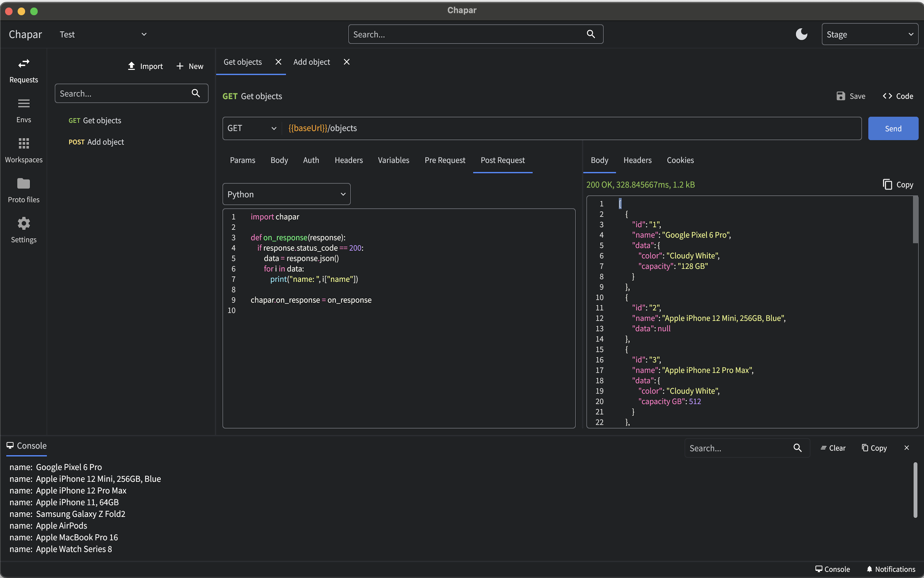Click the GET Get objects request title
The width and height of the screenshot is (924, 578).
tap(252, 96)
